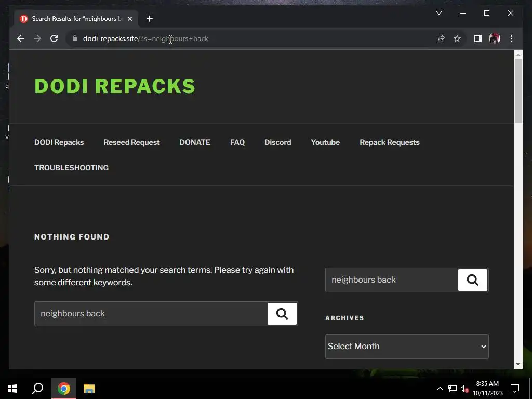Go to the DONATE page
This screenshot has width=532, height=399.
[x=195, y=142]
